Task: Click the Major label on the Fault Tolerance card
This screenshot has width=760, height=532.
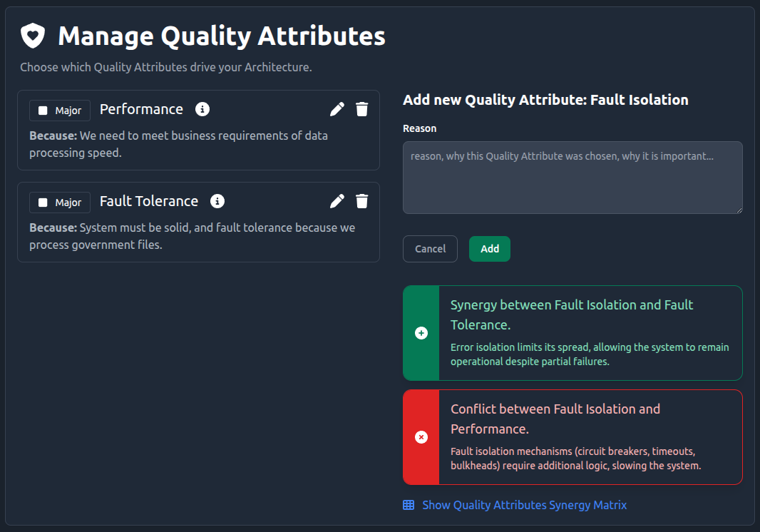Action: (68, 202)
